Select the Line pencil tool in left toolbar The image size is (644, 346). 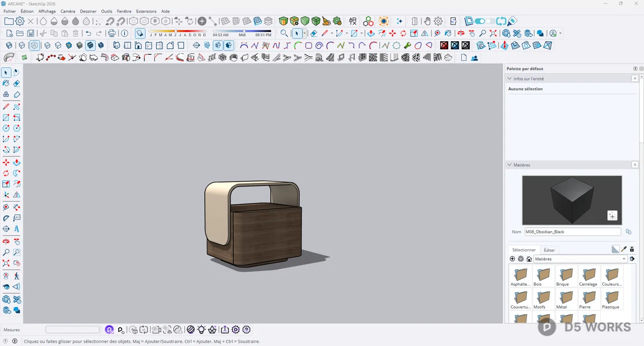pyautogui.click(x=6, y=107)
